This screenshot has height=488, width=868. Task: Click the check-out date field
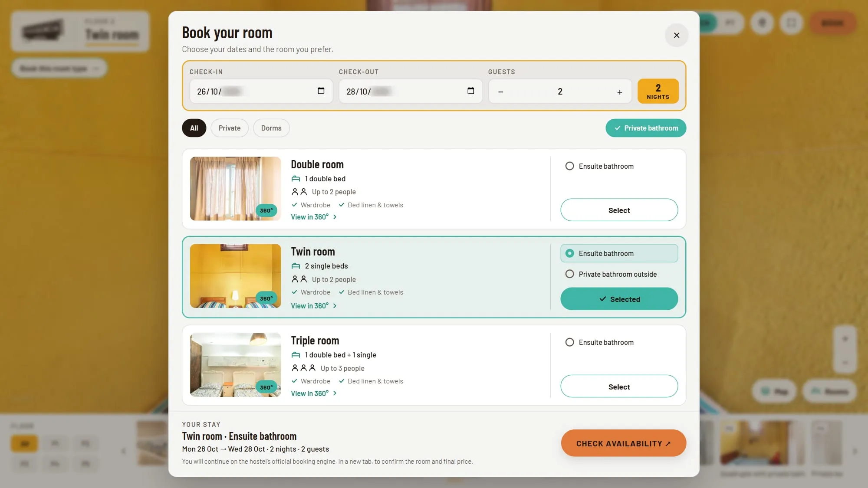pyautogui.click(x=411, y=91)
